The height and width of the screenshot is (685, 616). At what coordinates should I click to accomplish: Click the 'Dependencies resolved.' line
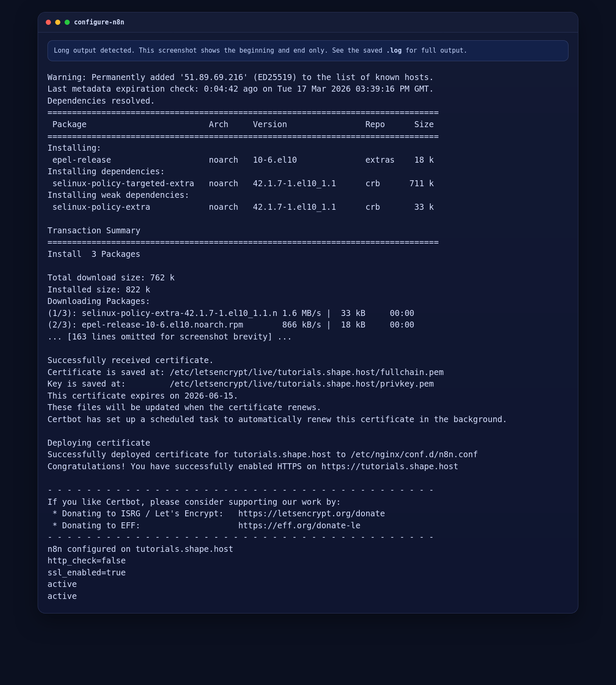(x=101, y=101)
